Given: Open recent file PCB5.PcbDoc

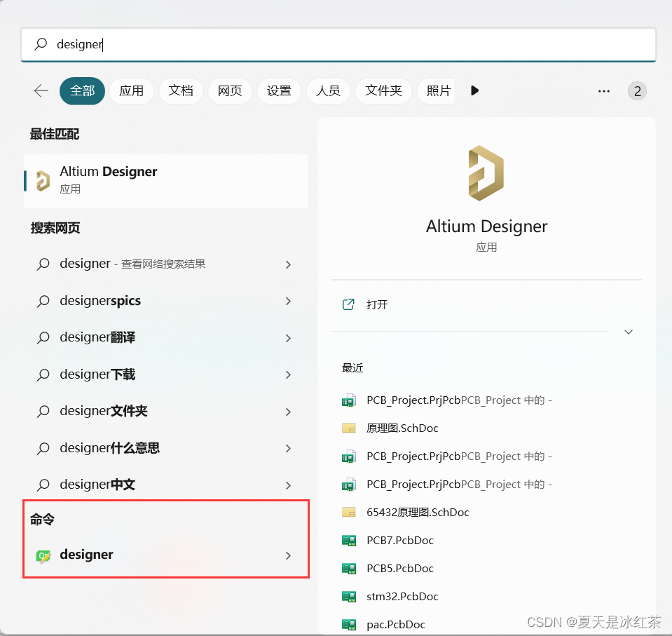Looking at the screenshot, I should (400, 568).
